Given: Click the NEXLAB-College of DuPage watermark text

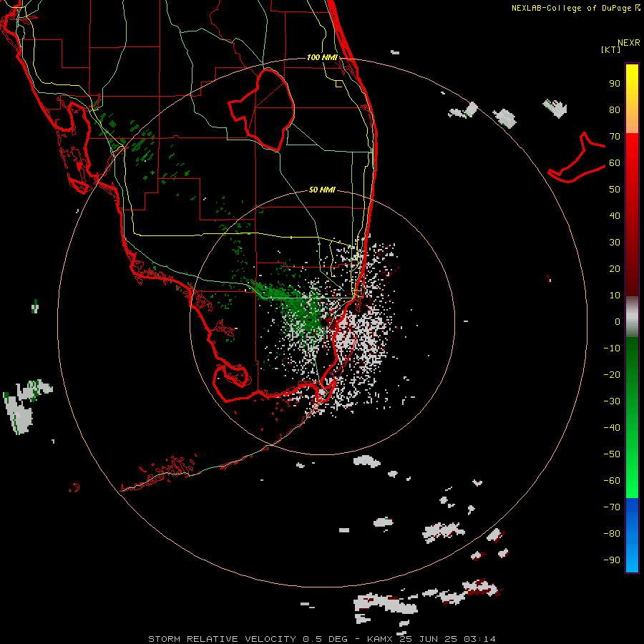Looking at the screenshot, I should tap(576, 8).
